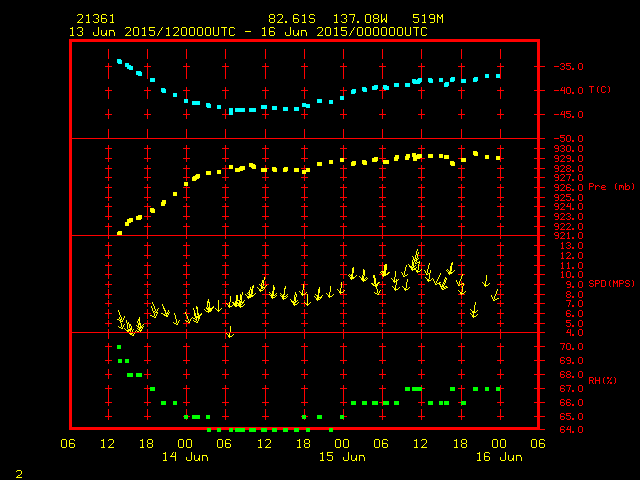Click the number 2 in bottom-left corner

click(18, 471)
